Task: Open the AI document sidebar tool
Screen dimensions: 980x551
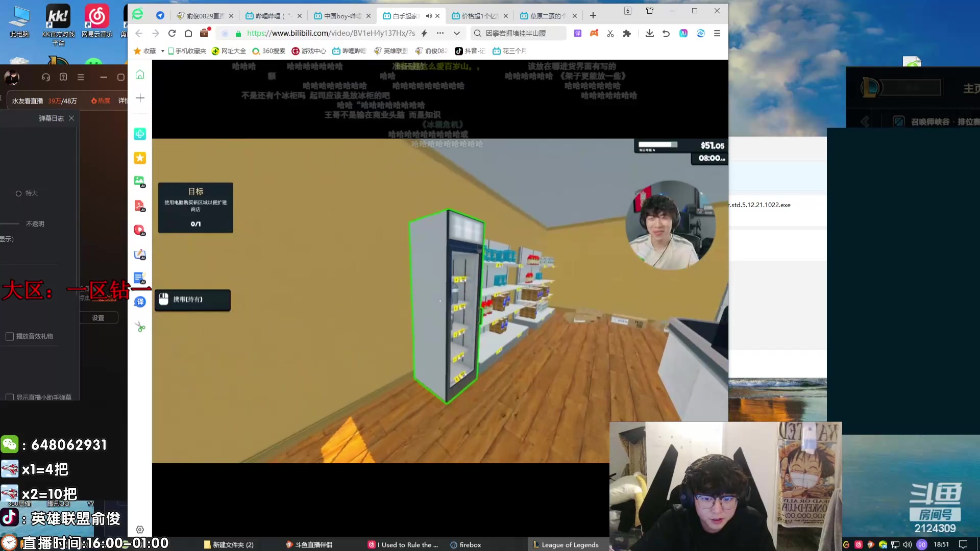Action: coord(140,278)
